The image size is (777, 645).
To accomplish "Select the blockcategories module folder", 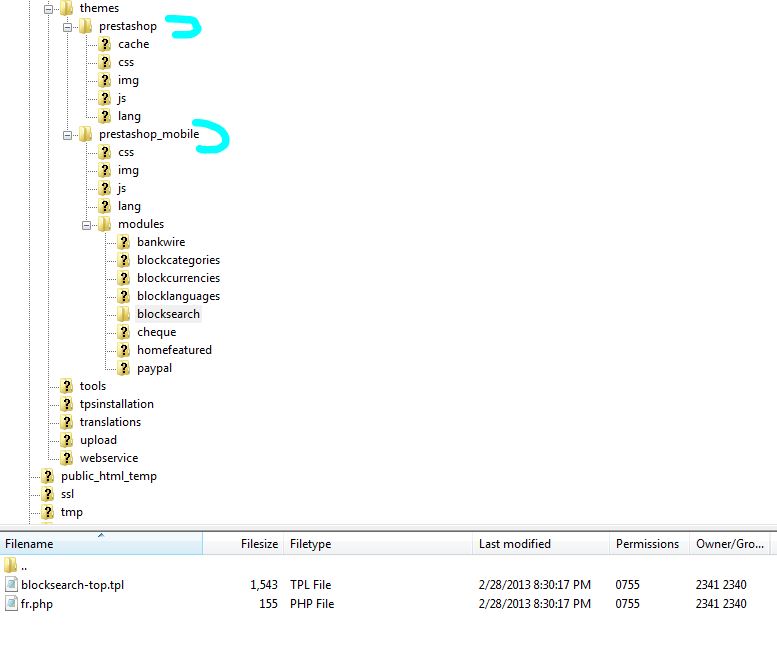I will point(178,260).
